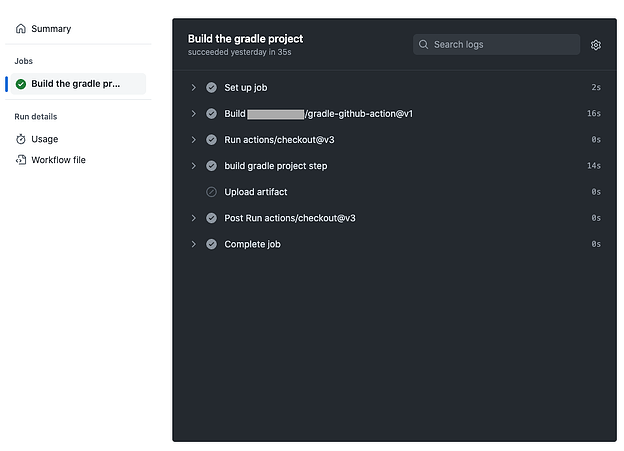Expand the gradle-github-action@v1 build step

193,113
